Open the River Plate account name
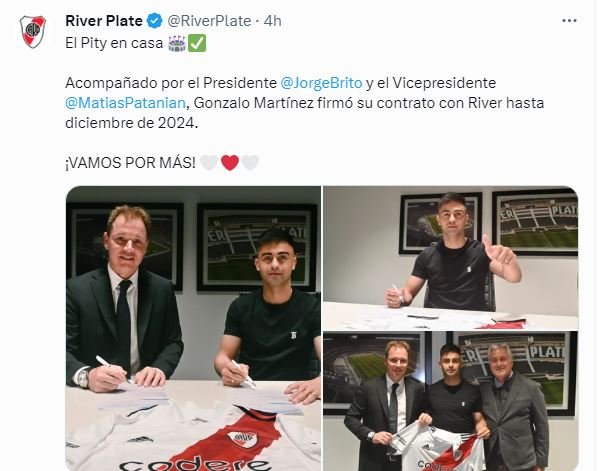The height and width of the screenshot is (471, 598). coord(104,21)
